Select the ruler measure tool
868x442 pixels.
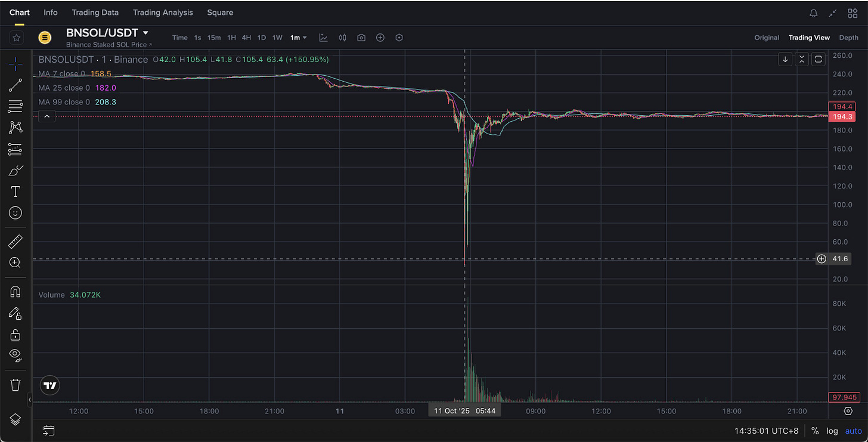tap(16, 241)
